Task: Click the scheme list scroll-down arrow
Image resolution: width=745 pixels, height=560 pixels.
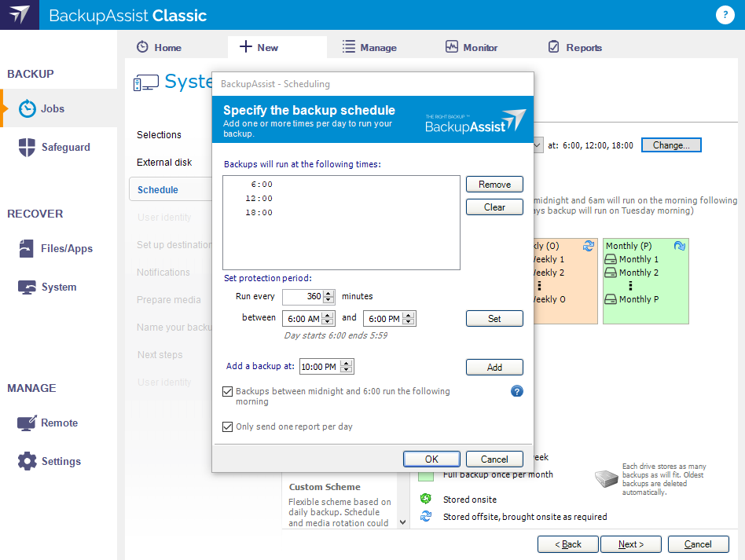Action: click(402, 522)
